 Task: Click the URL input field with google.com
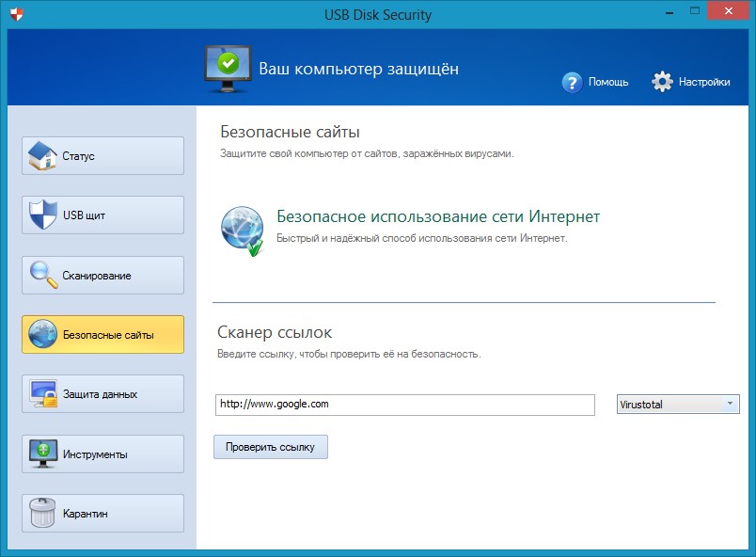pyautogui.click(x=404, y=405)
